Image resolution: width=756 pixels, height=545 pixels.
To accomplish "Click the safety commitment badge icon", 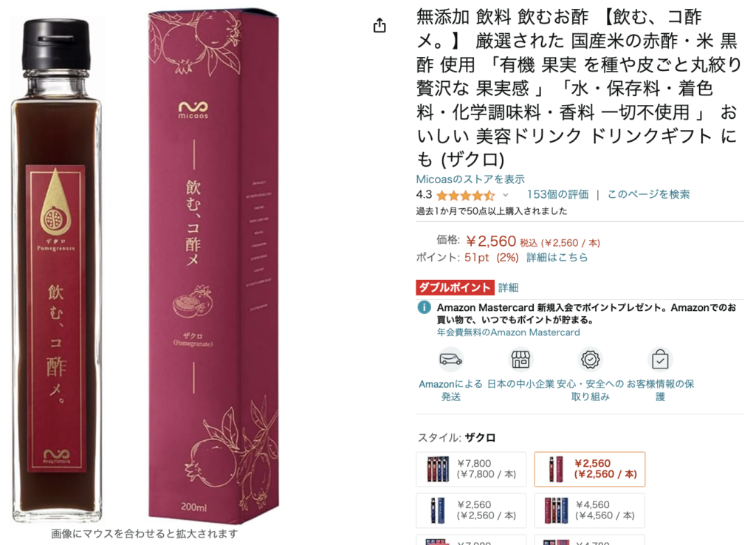I will pos(590,360).
